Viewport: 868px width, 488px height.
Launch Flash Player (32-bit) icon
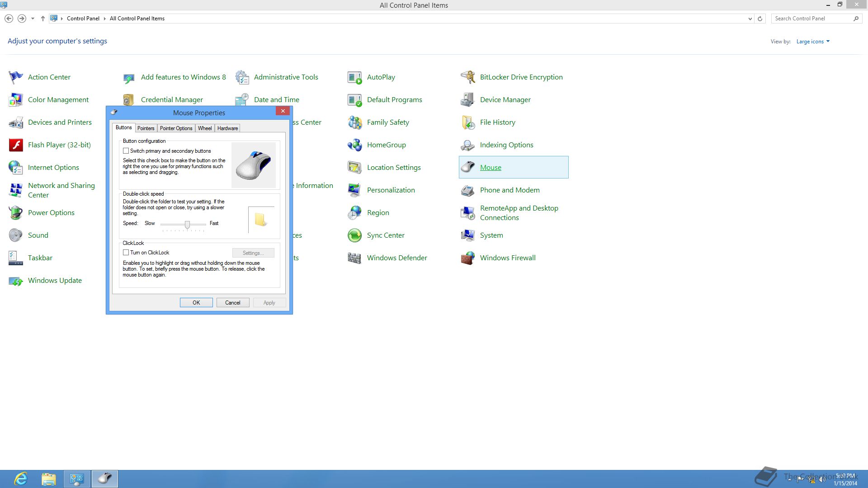16,145
